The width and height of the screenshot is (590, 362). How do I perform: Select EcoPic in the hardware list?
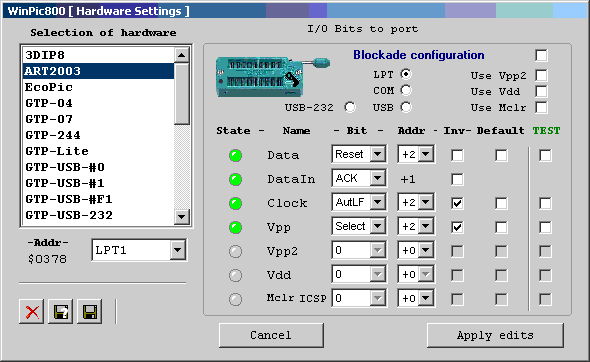98,87
